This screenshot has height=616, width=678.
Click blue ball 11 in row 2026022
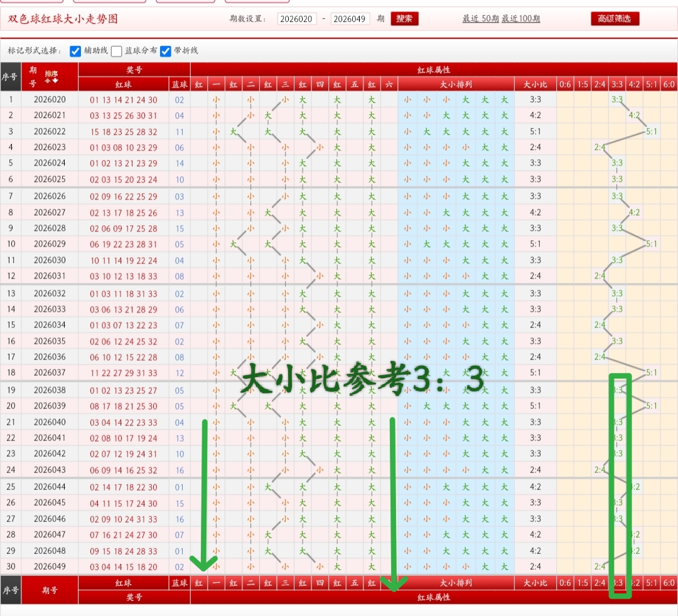point(180,132)
